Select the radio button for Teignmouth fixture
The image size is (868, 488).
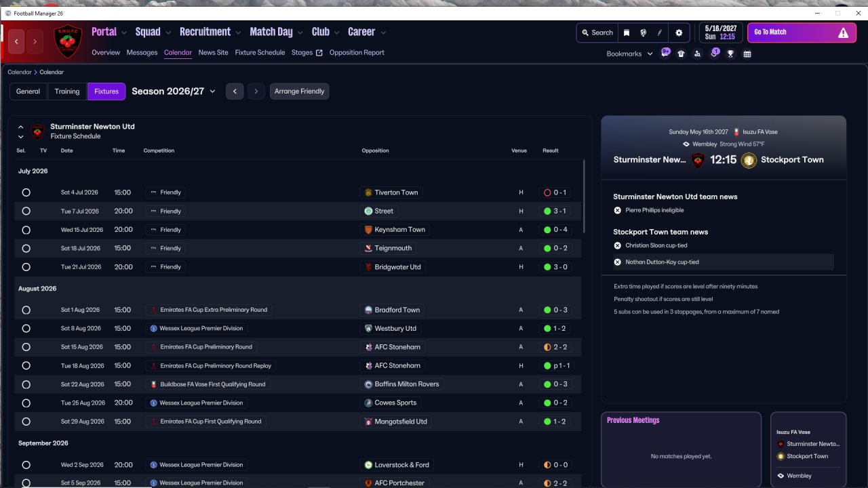point(26,249)
